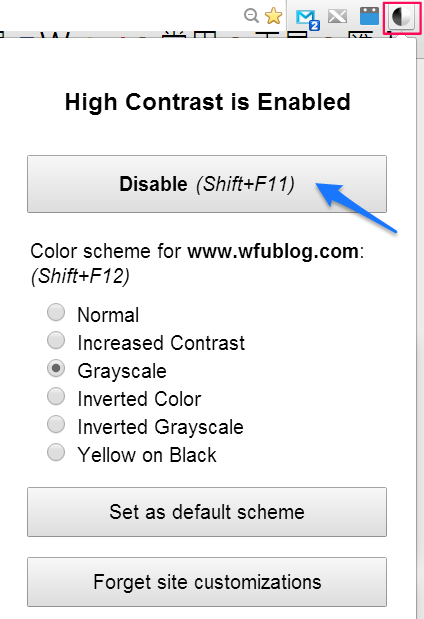
Task: Click the (Shift+F12) shortcut hint text
Action: click(80, 276)
